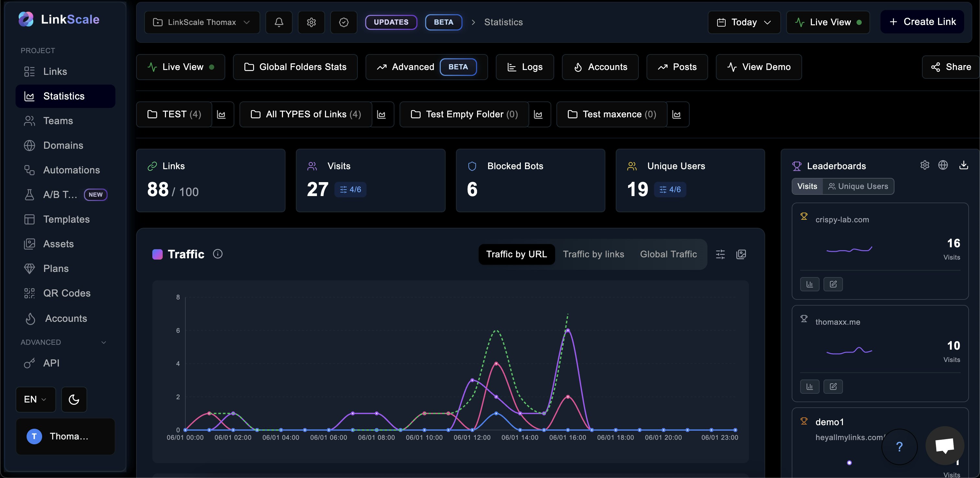Open the View Demo page

pyautogui.click(x=759, y=67)
